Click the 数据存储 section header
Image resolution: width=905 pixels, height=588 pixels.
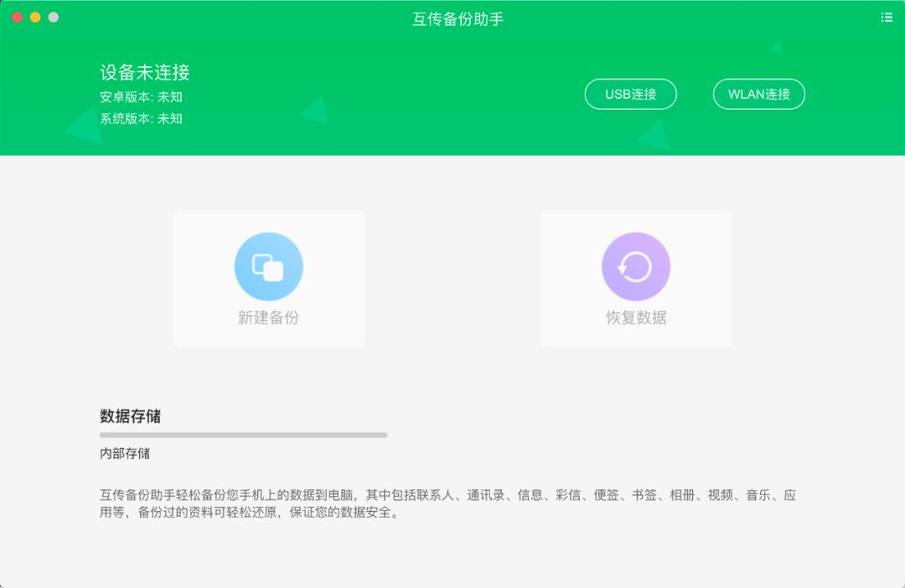tap(131, 415)
